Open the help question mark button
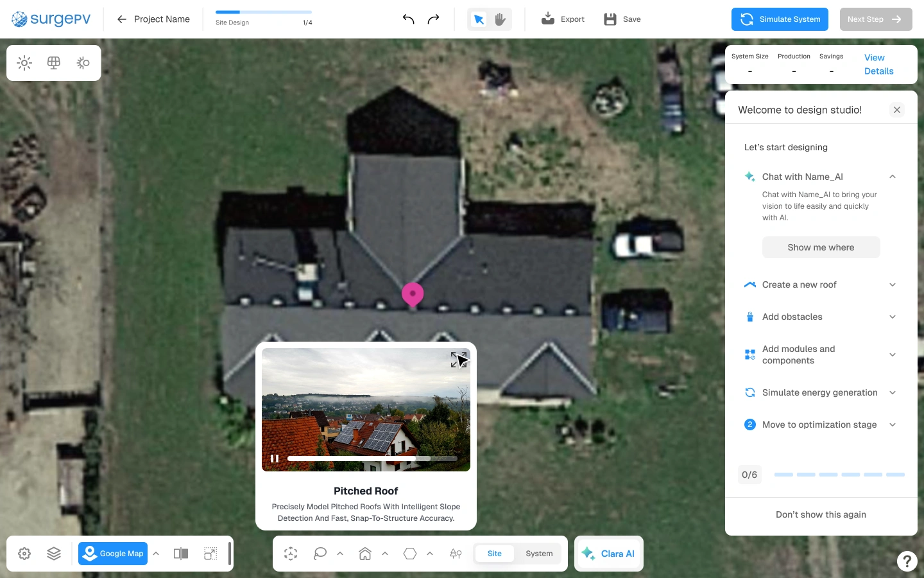This screenshot has width=924, height=578. (907, 561)
